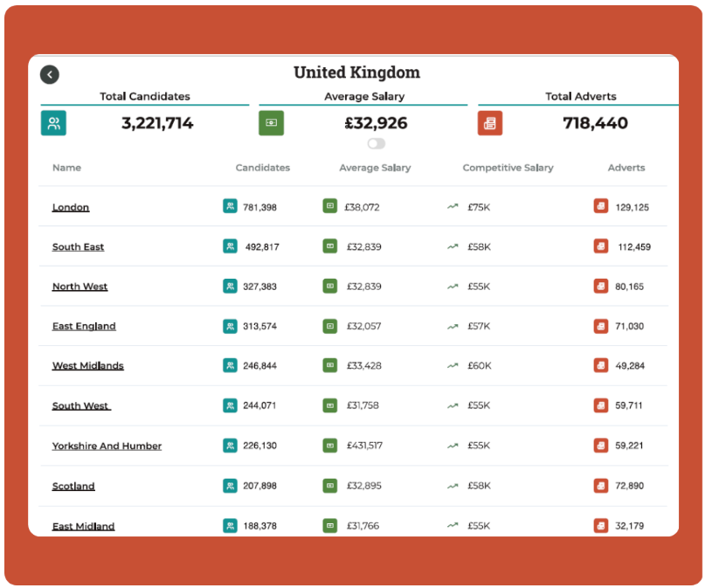Click the Name column header
Viewport: 705px width, 588px height.
(66, 168)
